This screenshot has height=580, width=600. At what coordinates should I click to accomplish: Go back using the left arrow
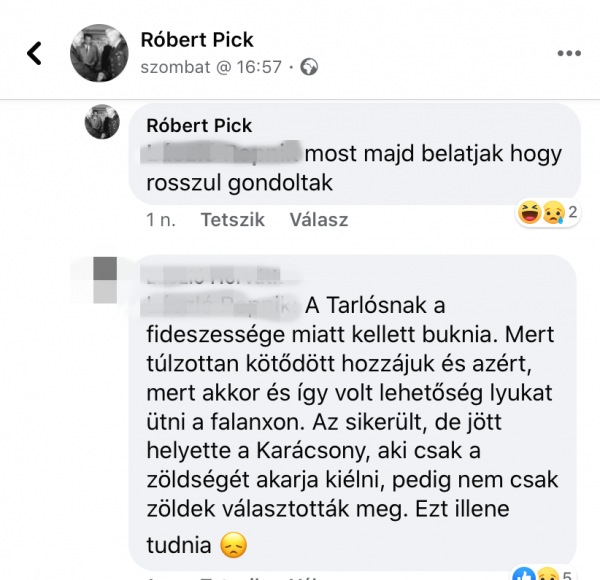(x=34, y=53)
